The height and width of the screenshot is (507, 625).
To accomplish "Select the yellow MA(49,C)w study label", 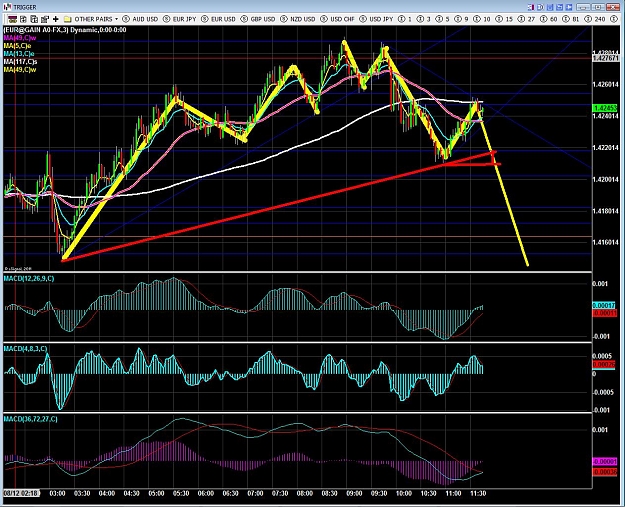I will 20,70.
